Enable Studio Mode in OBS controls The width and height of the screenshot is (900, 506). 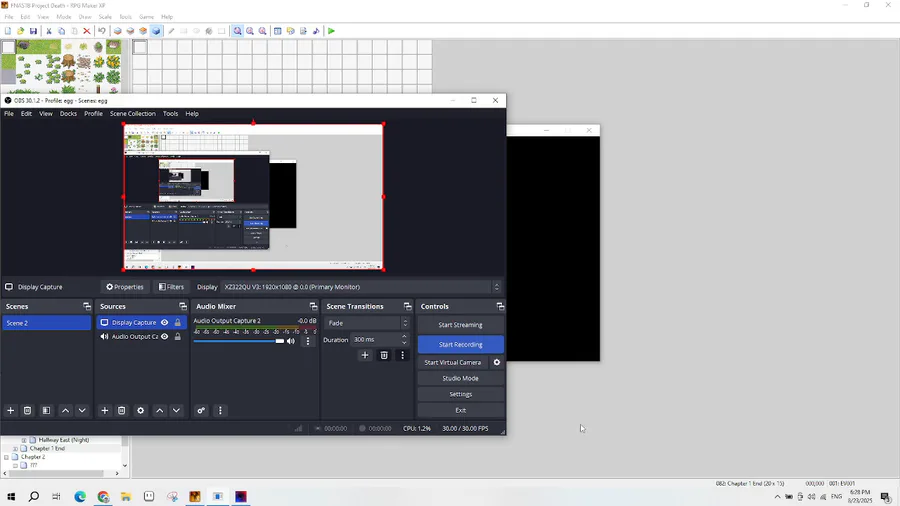tap(460, 378)
